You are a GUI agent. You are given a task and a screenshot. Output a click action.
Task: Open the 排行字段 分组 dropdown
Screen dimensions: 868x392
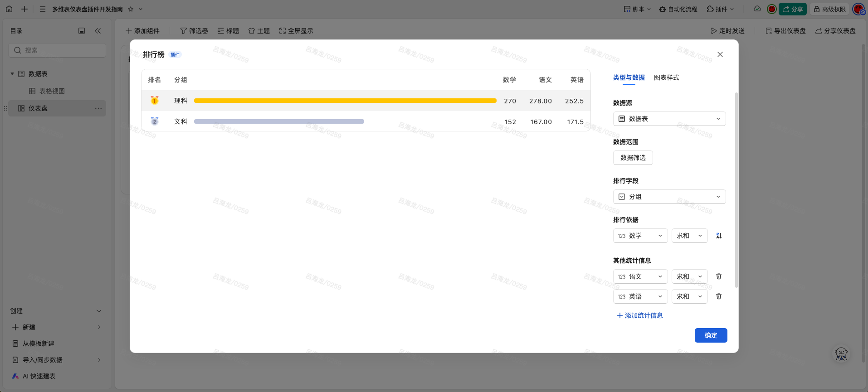point(669,197)
